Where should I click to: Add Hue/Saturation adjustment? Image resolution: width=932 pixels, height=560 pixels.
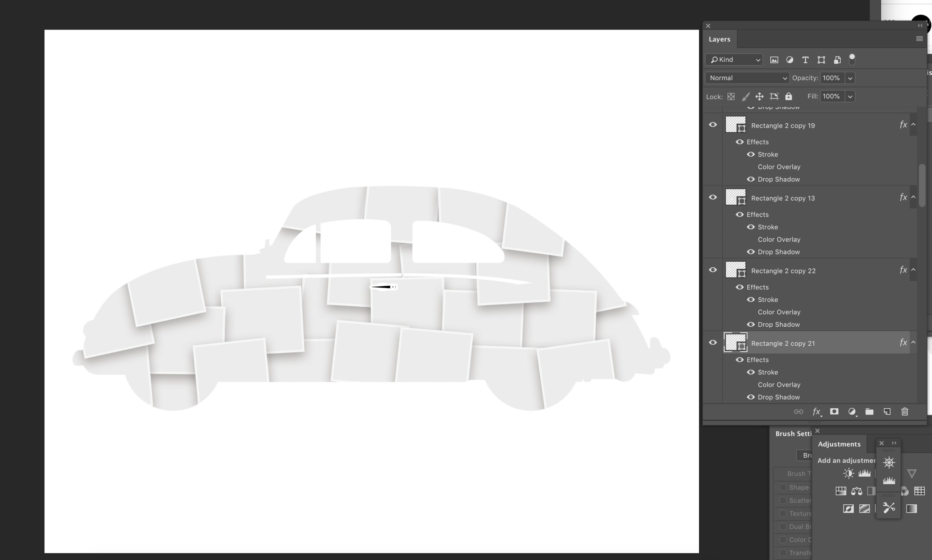tap(841, 491)
